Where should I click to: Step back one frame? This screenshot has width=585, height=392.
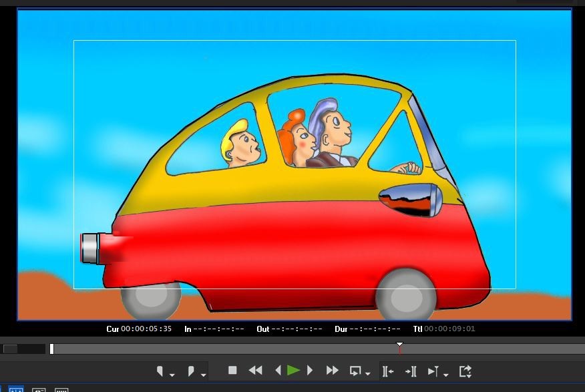coord(278,370)
